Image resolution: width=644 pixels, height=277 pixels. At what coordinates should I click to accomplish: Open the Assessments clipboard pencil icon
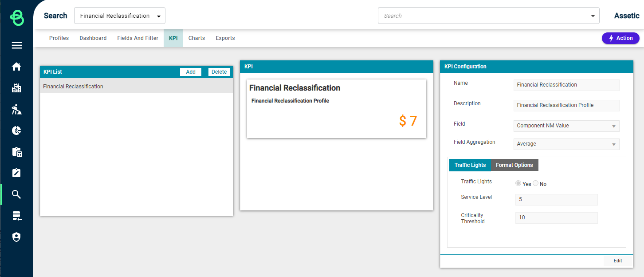tap(16, 173)
